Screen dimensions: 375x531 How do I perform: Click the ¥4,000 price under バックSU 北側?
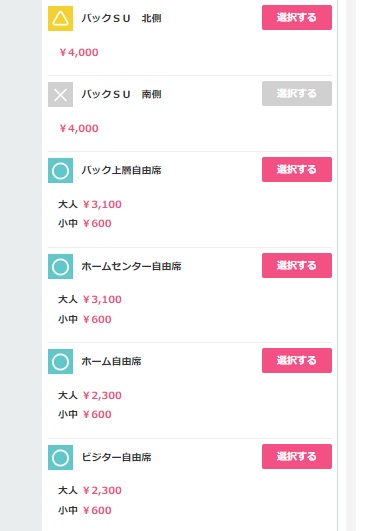point(79,52)
